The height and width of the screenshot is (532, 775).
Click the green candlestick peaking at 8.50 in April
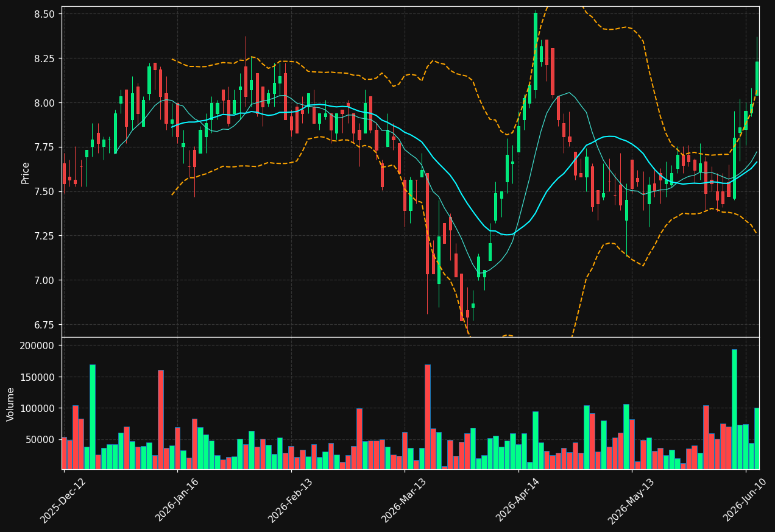pyautogui.click(x=536, y=52)
